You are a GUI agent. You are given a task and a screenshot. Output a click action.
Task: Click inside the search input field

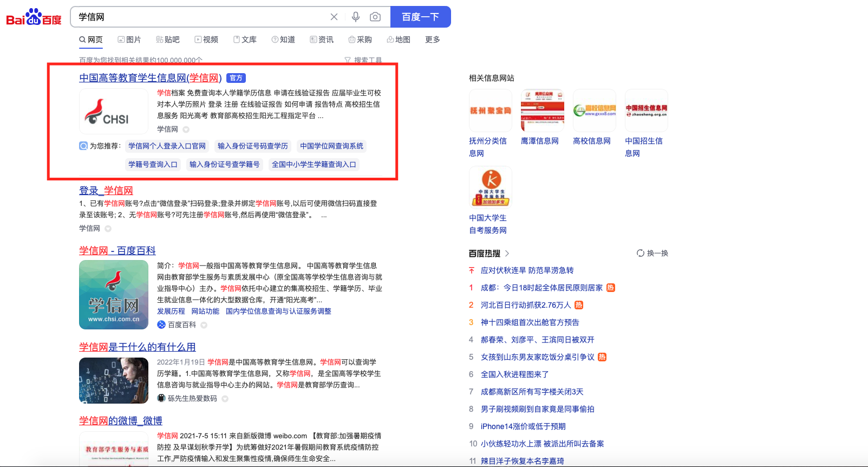[200, 17]
